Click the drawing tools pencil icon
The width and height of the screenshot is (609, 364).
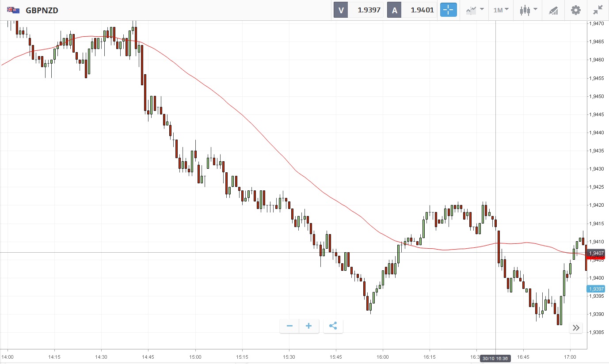[x=553, y=10]
